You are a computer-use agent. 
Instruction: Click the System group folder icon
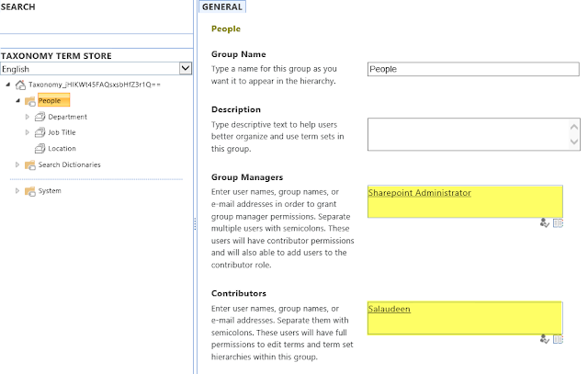pyautogui.click(x=30, y=191)
